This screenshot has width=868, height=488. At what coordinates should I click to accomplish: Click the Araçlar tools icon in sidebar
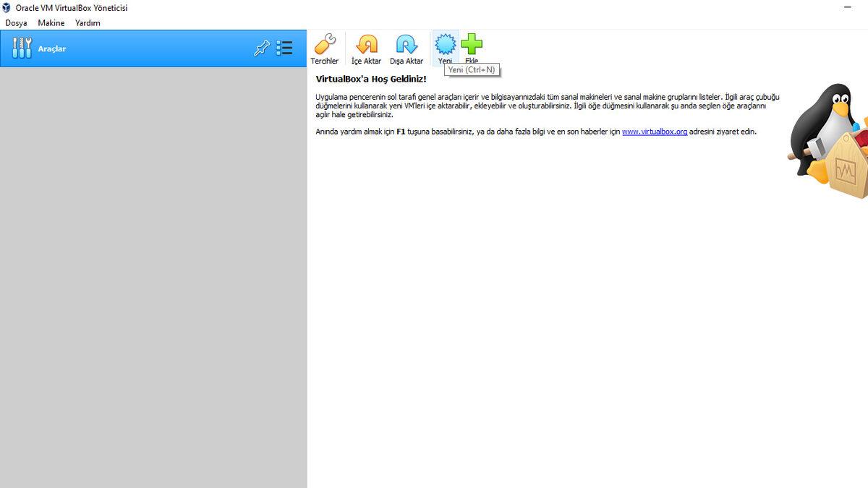click(x=22, y=48)
